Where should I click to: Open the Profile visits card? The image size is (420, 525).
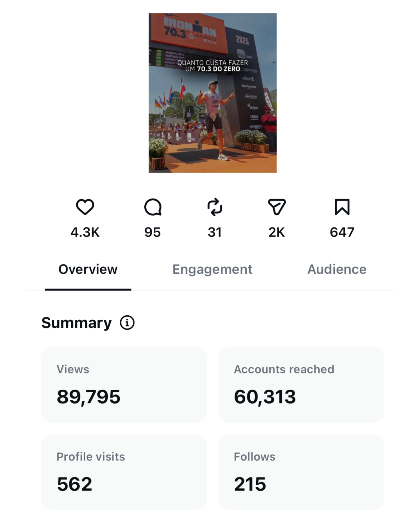point(124,472)
